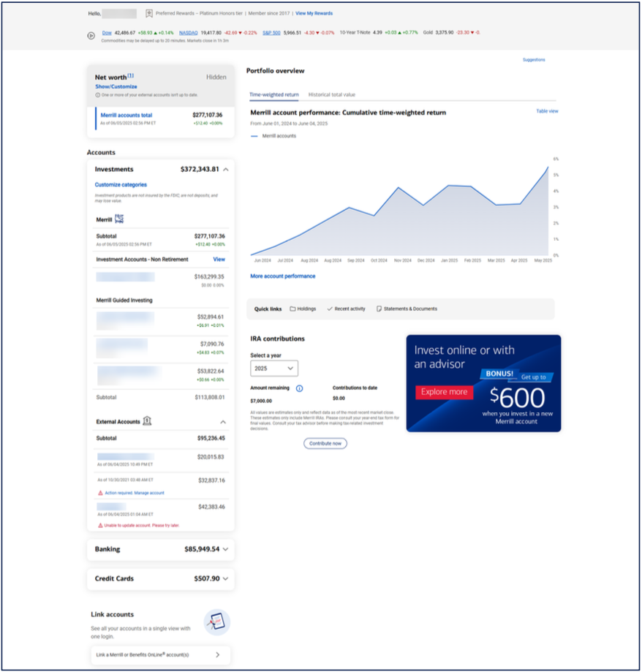
Task: Open the Merrill accounts total link
Action: [126, 115]
